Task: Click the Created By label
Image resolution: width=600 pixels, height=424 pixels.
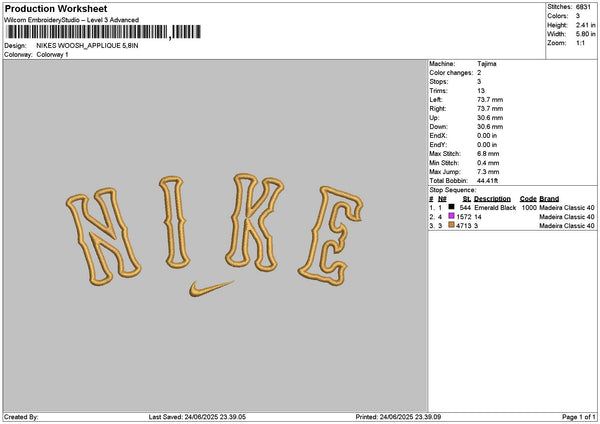Action: tap(21, 417)
